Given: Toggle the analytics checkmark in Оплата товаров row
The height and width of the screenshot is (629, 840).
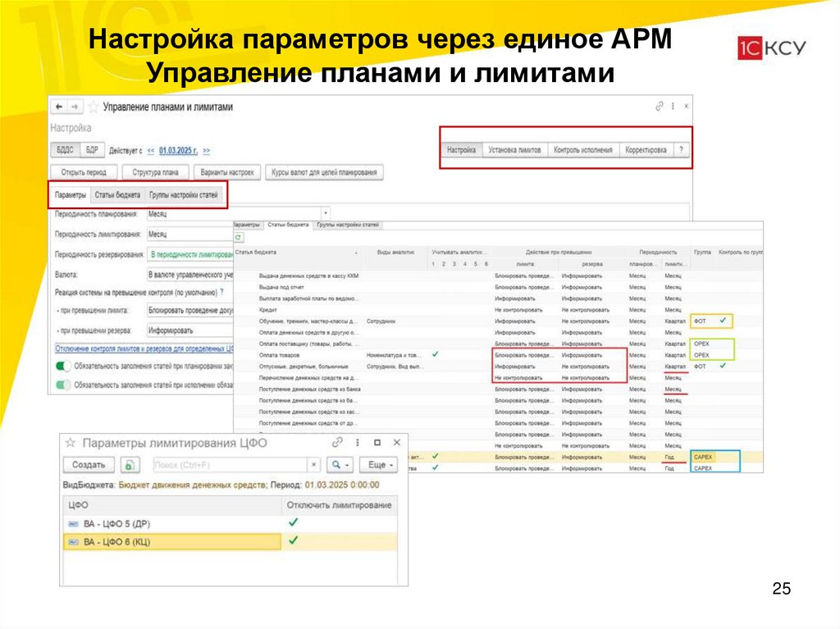Looking at the screenshot, I should [435, 354].
